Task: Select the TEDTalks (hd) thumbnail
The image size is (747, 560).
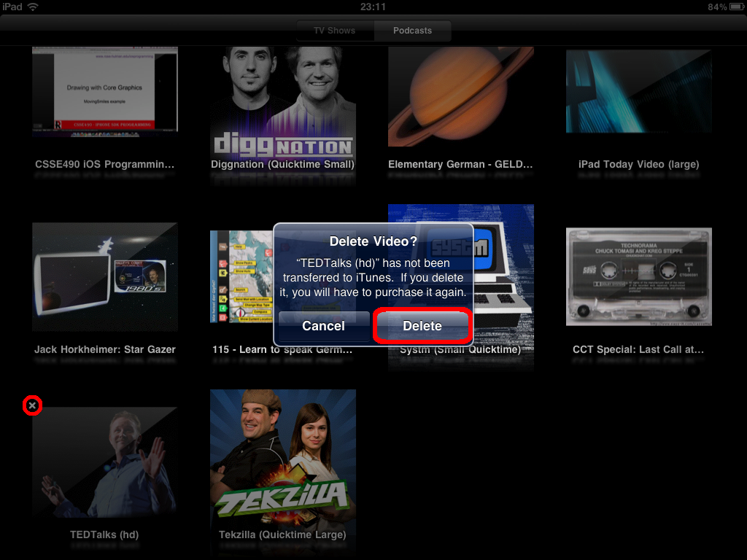Action: point(105,463)
